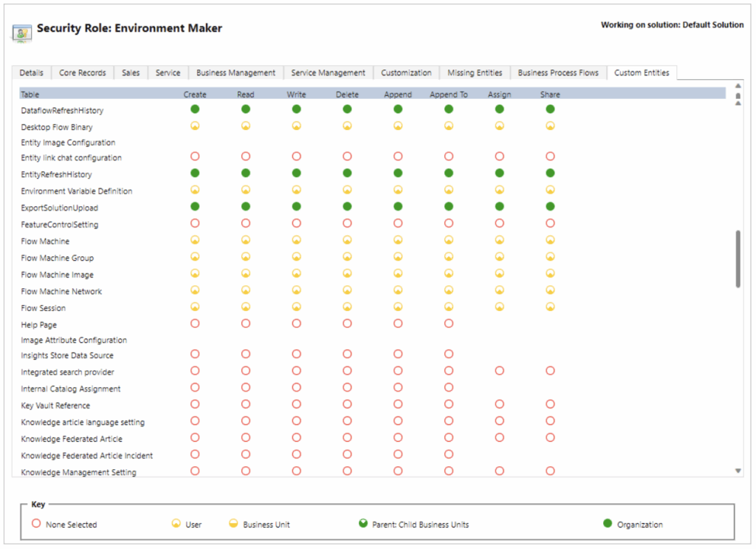Change Assign privilege for Desktop Flow Binary
The image size is (756, 549).
coord(500,126)
